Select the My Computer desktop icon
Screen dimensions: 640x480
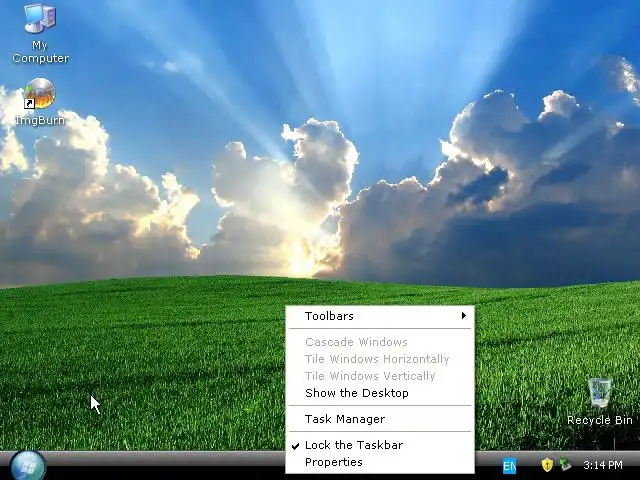point(40,33)
